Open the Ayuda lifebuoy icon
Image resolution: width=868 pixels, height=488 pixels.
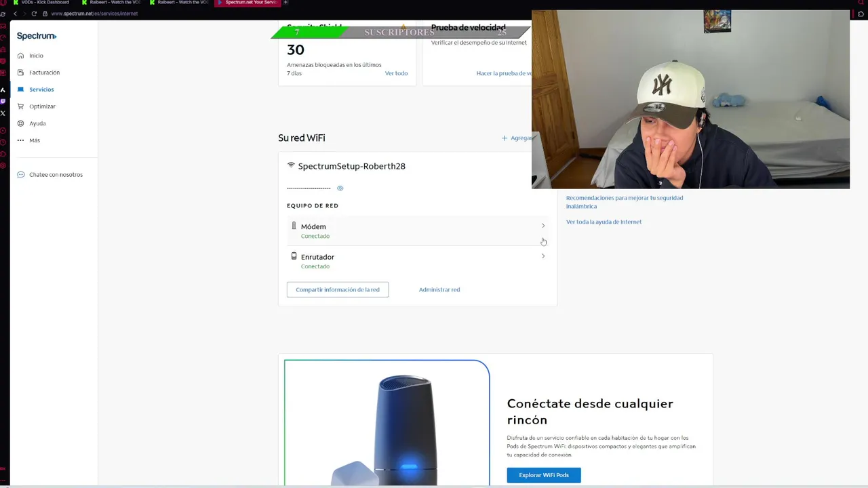coord(20,123)
